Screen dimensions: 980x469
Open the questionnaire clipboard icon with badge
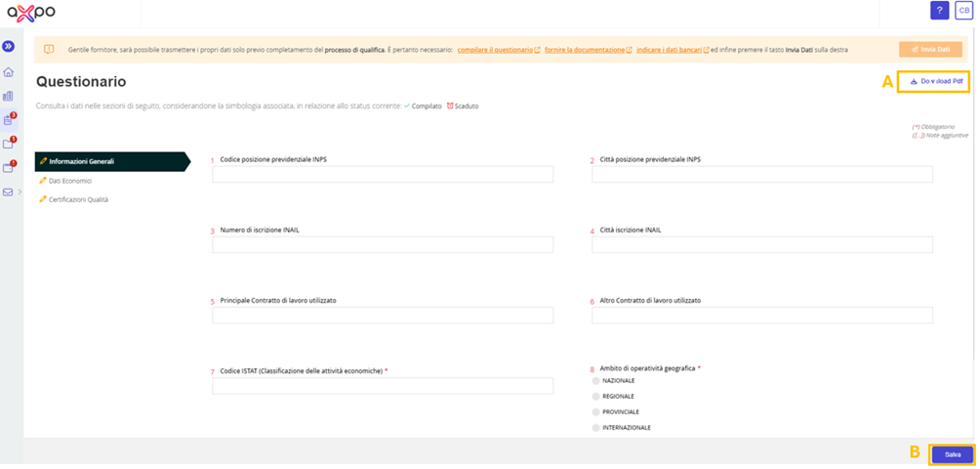(x=9, y=120)
